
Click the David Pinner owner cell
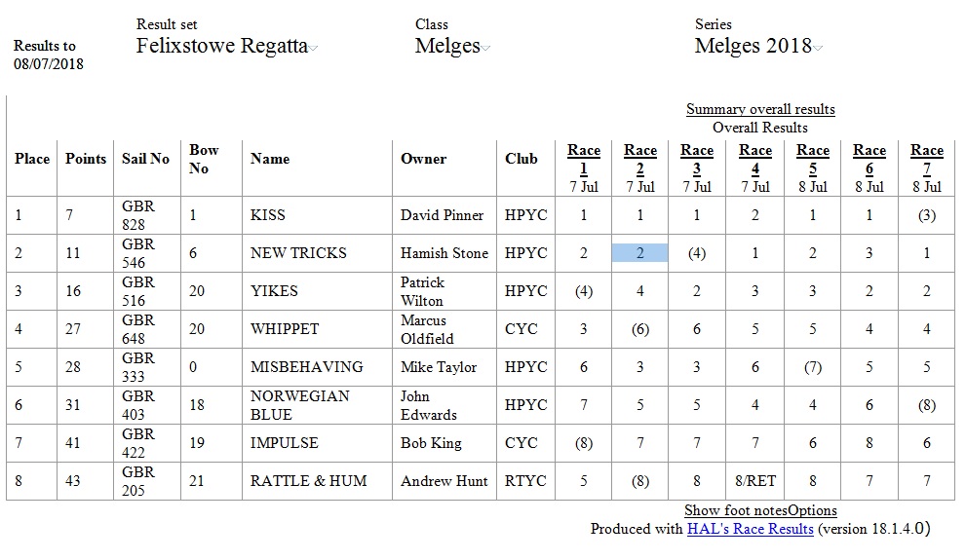pyautogui.click(x=444, y=215)
